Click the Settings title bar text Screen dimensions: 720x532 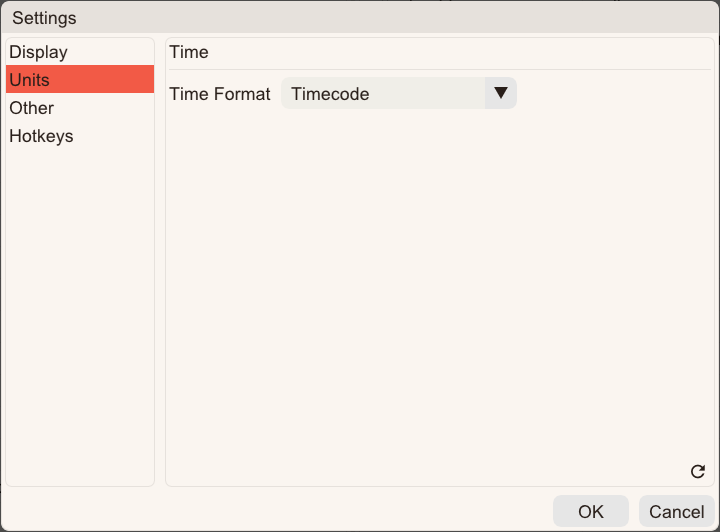coord(44,18)
